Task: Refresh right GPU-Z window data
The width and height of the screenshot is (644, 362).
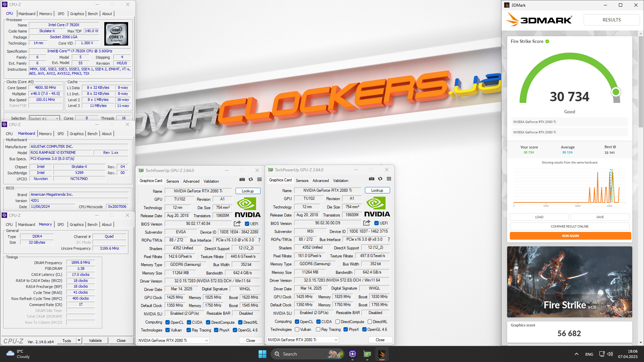Action: pos(380,179)
